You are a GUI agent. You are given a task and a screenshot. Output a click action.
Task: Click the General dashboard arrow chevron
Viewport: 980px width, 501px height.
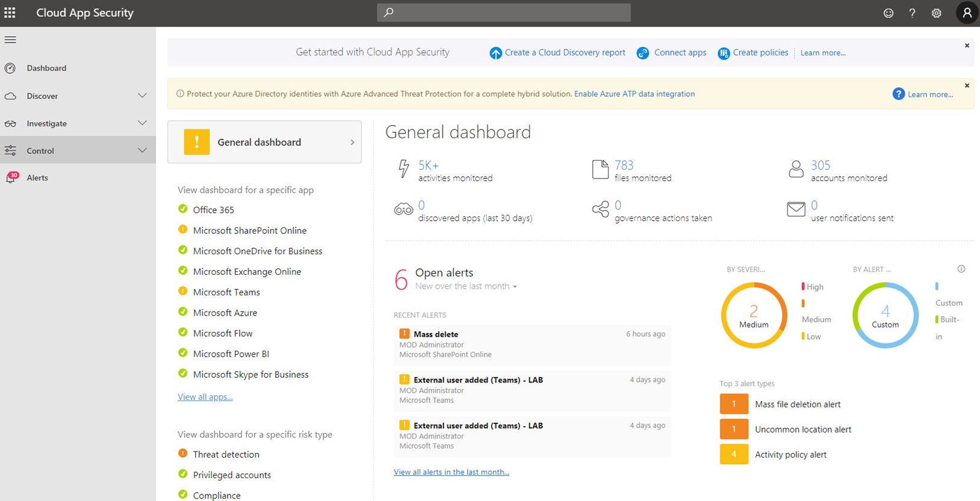(x=352, y=142)
